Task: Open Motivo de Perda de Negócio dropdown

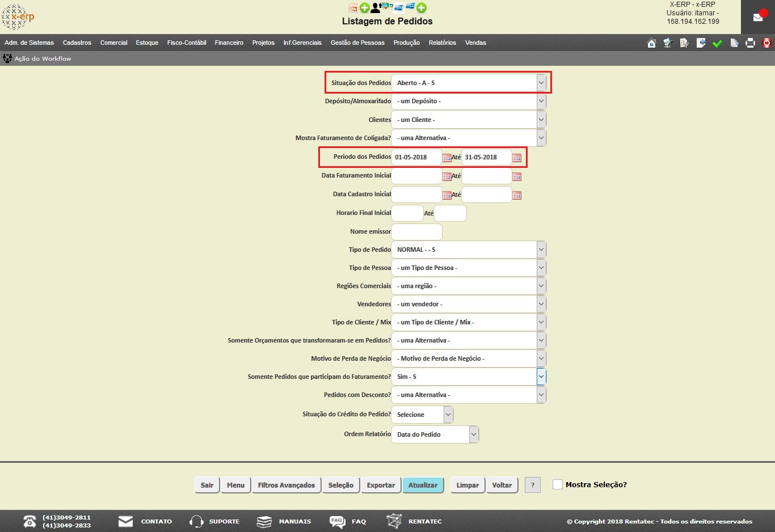Action: coord(468,358)
